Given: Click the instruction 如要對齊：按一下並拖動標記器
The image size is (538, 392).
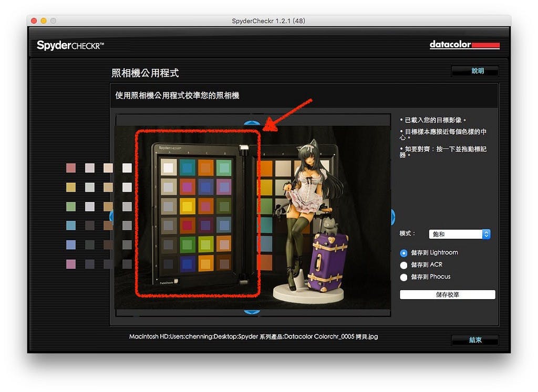Looking at the screenshot, I should [x=443, y=152].
